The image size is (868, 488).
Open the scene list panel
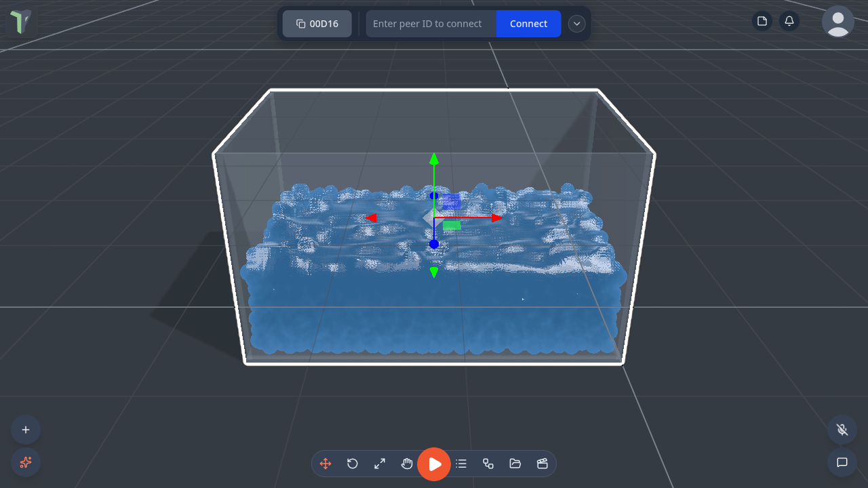click(x=461, y=464)
